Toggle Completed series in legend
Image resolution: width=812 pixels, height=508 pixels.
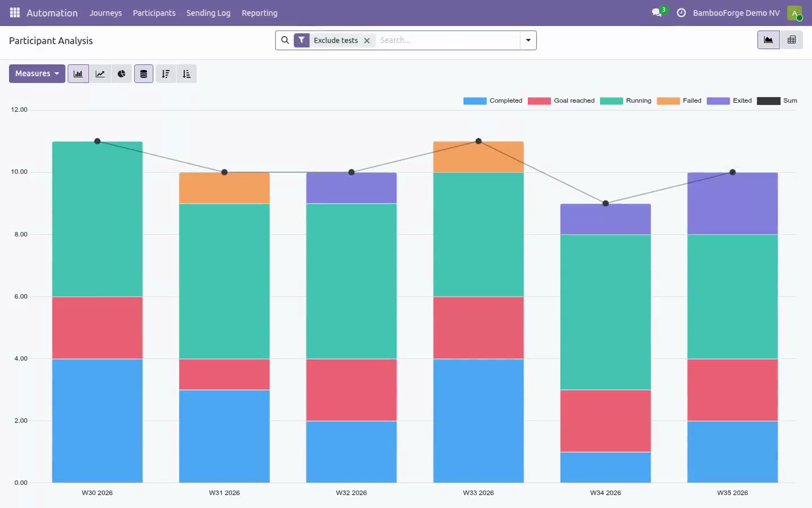click(x=493, y=101)
